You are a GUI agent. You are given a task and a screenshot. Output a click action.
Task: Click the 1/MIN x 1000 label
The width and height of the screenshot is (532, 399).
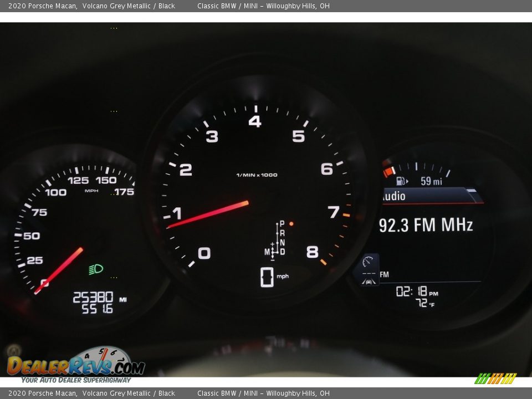point(257,175)
